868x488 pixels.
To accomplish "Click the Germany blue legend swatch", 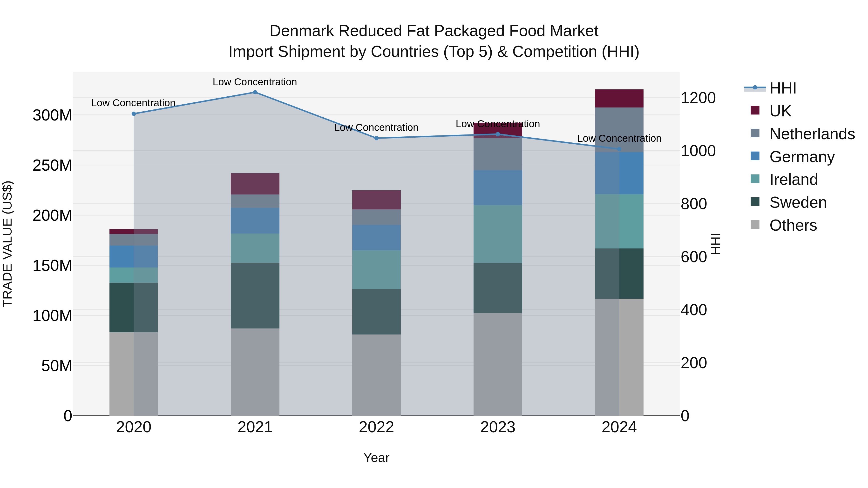I will (755, 156).
